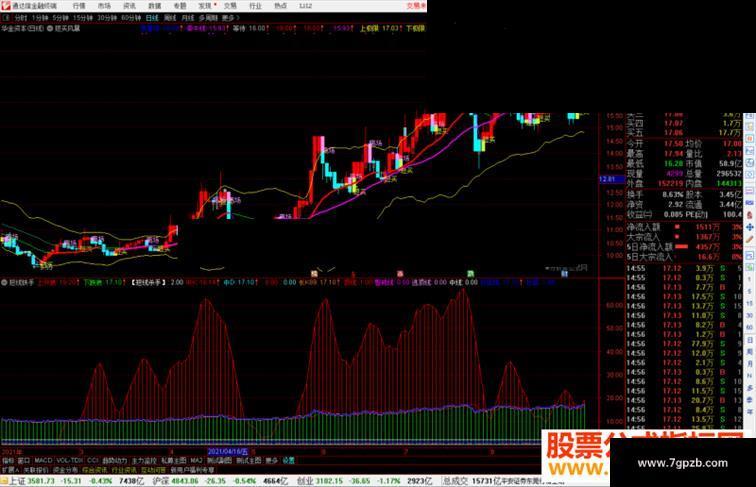This screenshot has height=487, width=756.
Task: Click the 5日净流入额 row
Action: coord(685,247)
